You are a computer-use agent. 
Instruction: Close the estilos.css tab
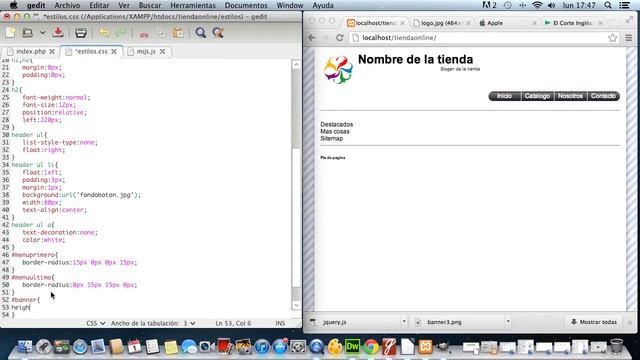click(114, 51)
